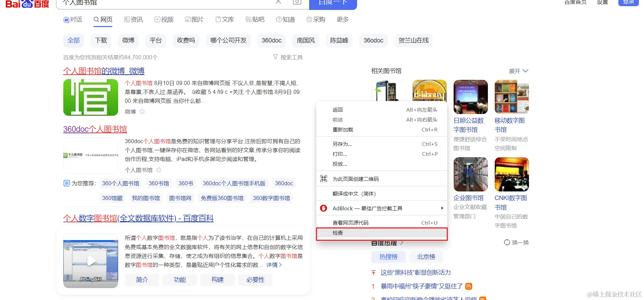Click the green 馆 Weibo thumbnail

click(x=91, y=97)
